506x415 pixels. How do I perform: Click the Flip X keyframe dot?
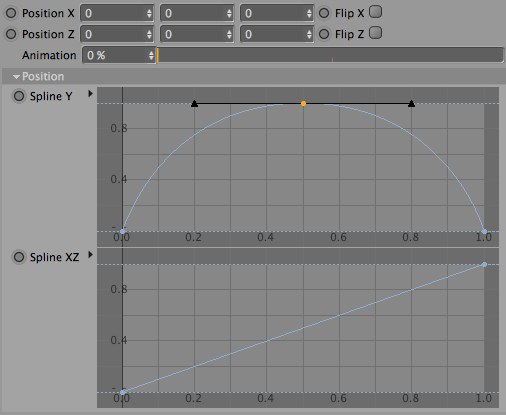pyautogui.click(x=324, y=13)
